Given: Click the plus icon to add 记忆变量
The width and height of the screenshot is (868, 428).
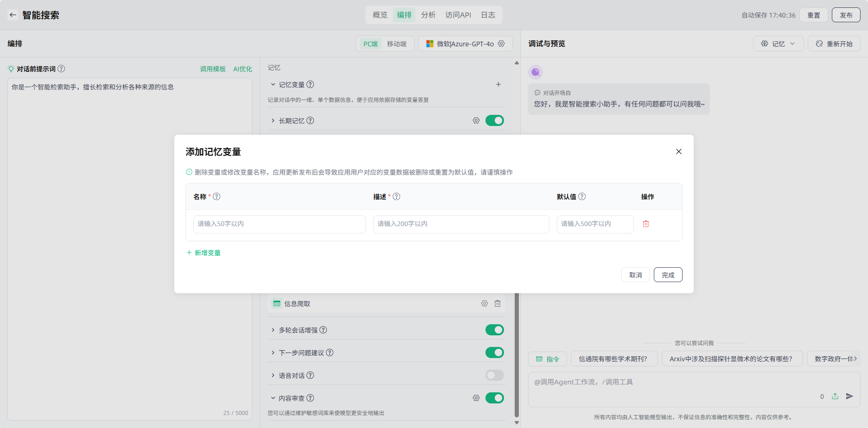Looking at the screenshot, I should [498, 84].
